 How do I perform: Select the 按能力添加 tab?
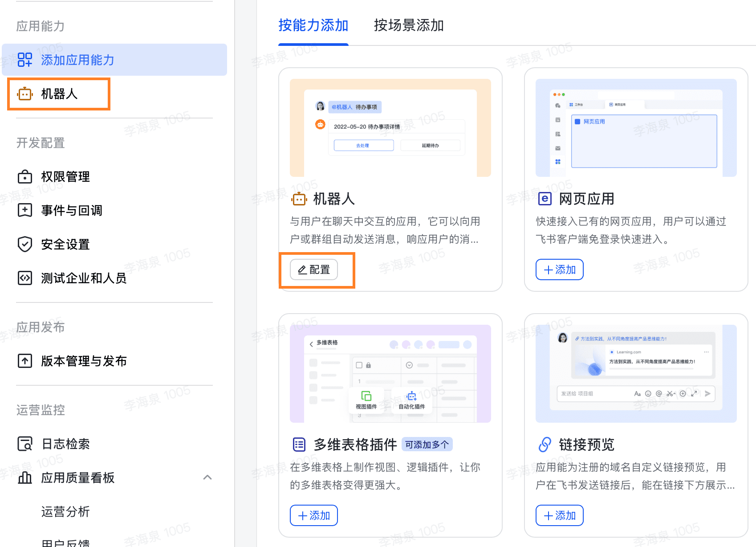(x=313, y=25)
